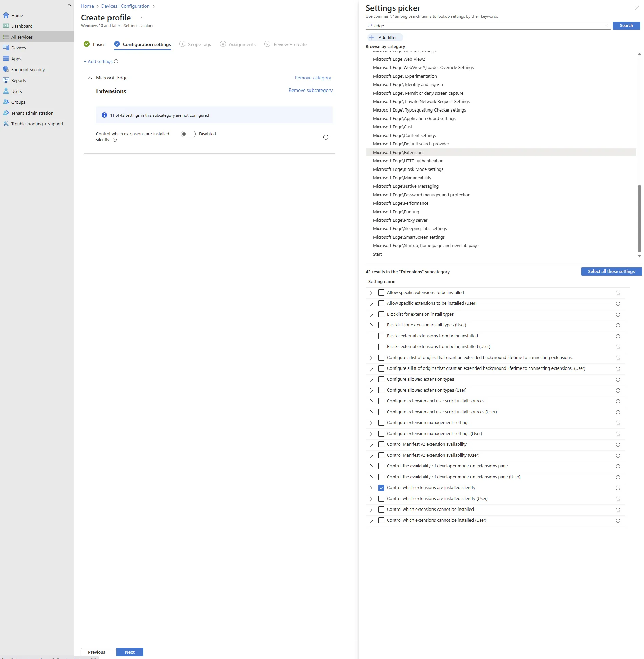
Task: Click info icon for 'Blocks external extensions from being installed'
Action: [618, 336]
